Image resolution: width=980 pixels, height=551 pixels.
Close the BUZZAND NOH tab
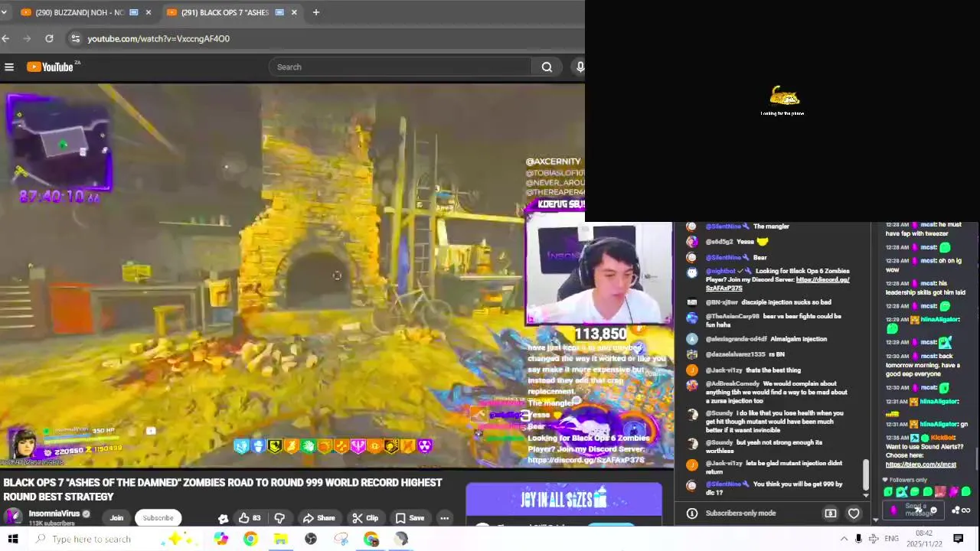click(148, 12)
